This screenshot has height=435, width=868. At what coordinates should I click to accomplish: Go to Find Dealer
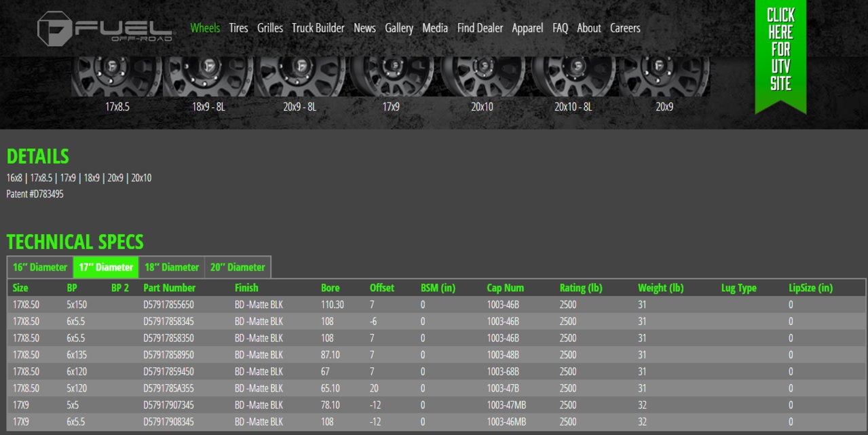click(x=480, y=28)
